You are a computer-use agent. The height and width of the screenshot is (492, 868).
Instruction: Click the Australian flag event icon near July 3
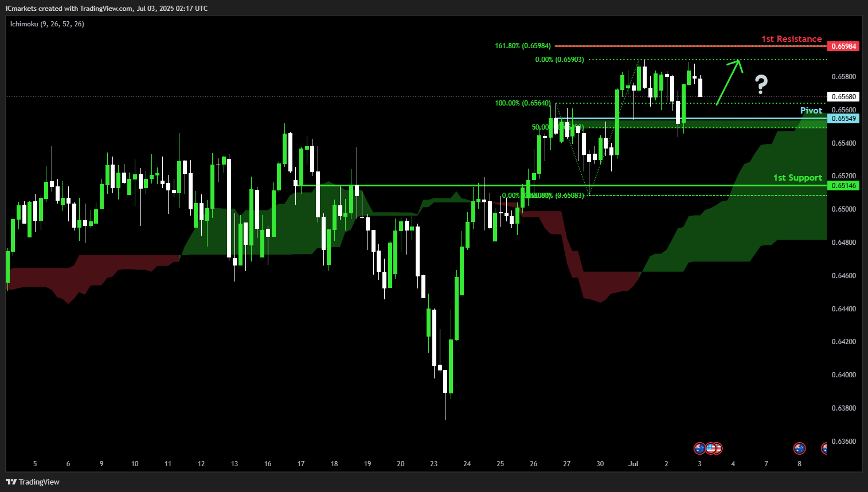pos(699,448)
